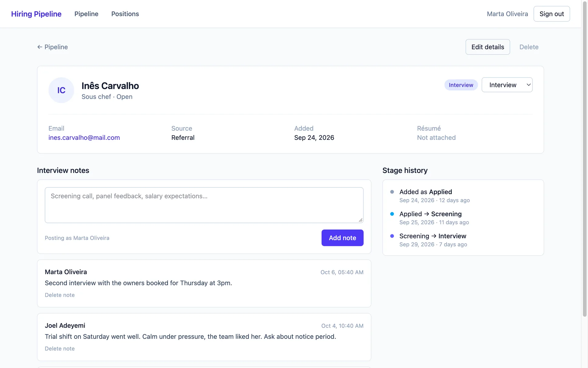Click the Hiring Pipeline logo link

pyautogui.click(x=36, y=14)
